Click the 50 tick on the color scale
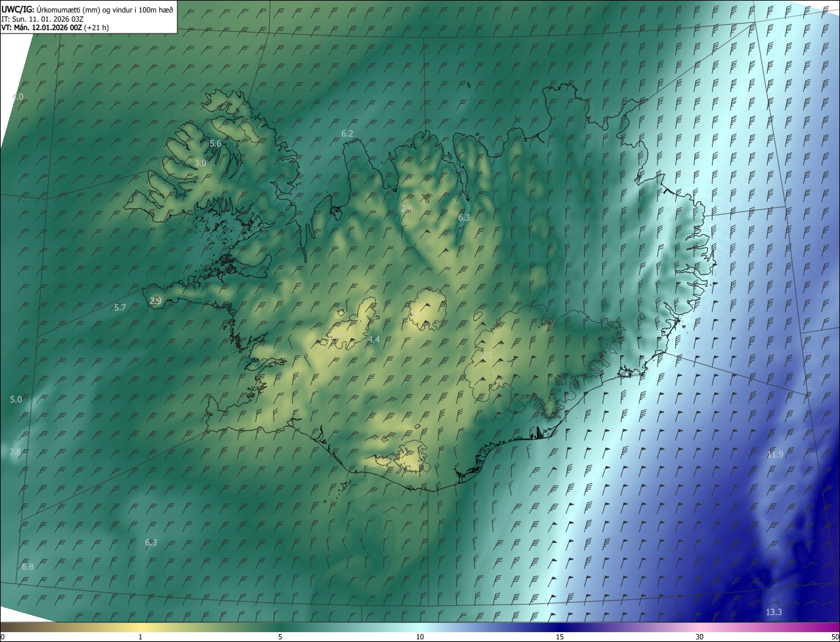Viewport: 840px width, 642px height. (835, 637)
